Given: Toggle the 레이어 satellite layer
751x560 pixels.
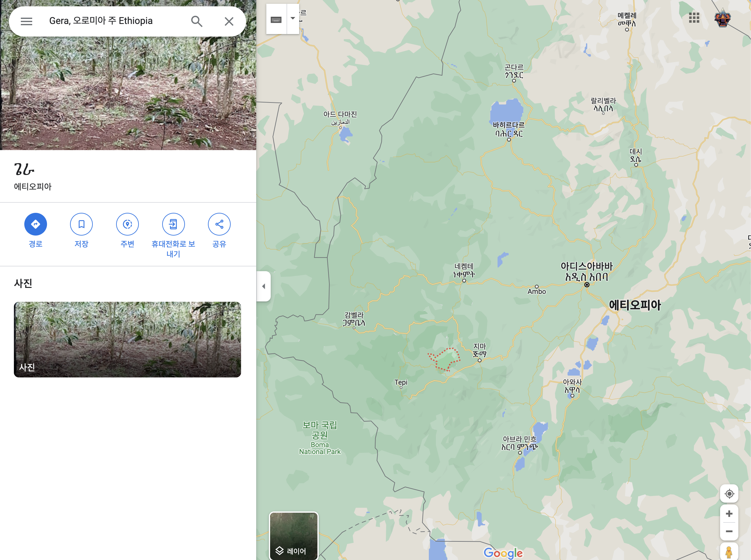Looking at the screenshot, I should (x=294, y=536).
